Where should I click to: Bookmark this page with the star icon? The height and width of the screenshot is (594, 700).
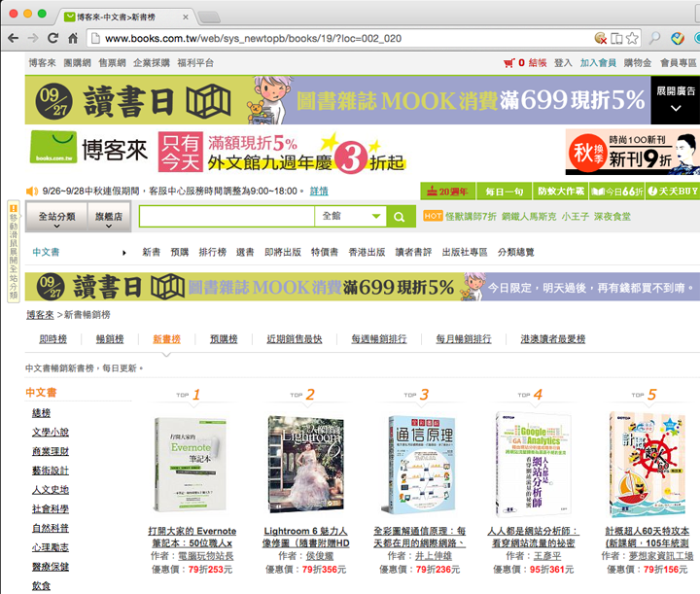[632, 38]
